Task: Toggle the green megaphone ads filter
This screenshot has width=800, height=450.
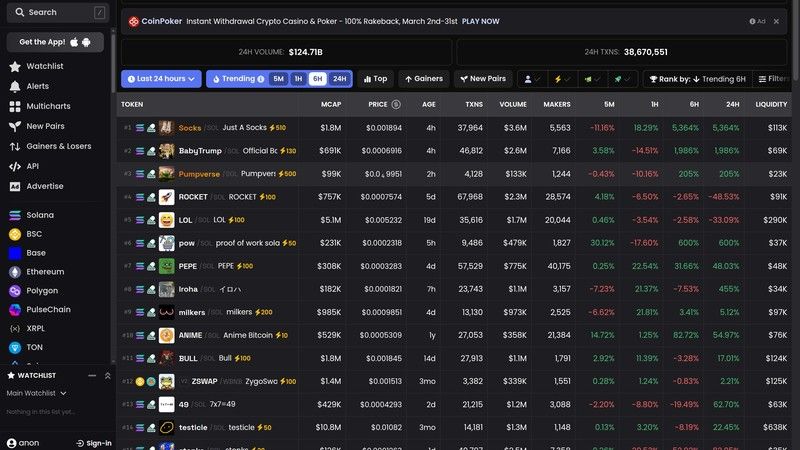Action: 592,79
